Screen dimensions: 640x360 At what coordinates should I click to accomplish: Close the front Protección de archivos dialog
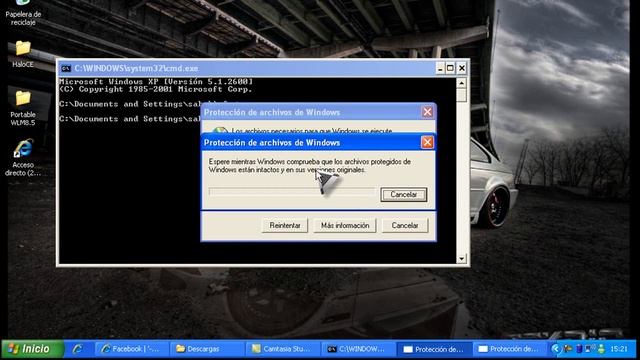point(427,142)
